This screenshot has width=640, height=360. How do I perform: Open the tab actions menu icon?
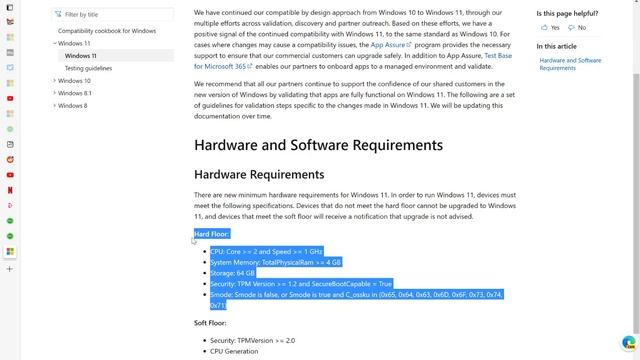point(10,7)
